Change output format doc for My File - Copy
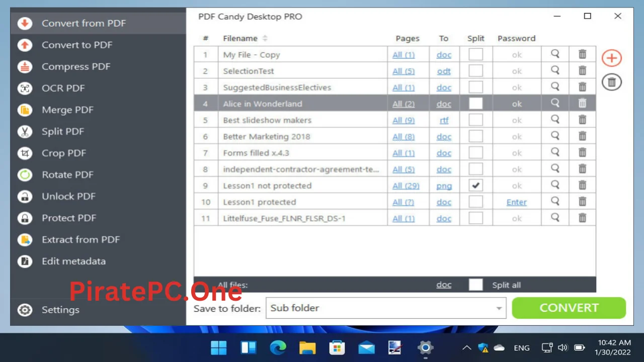This screenshot has height=362, width=644. coord(444,55)
